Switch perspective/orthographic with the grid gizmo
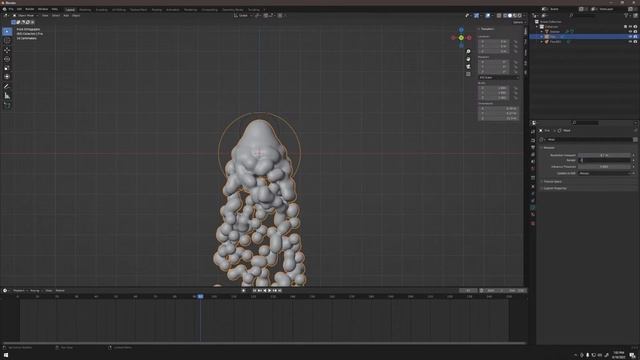This screenshot has height=360, width=640. click(x=468, y=74)
